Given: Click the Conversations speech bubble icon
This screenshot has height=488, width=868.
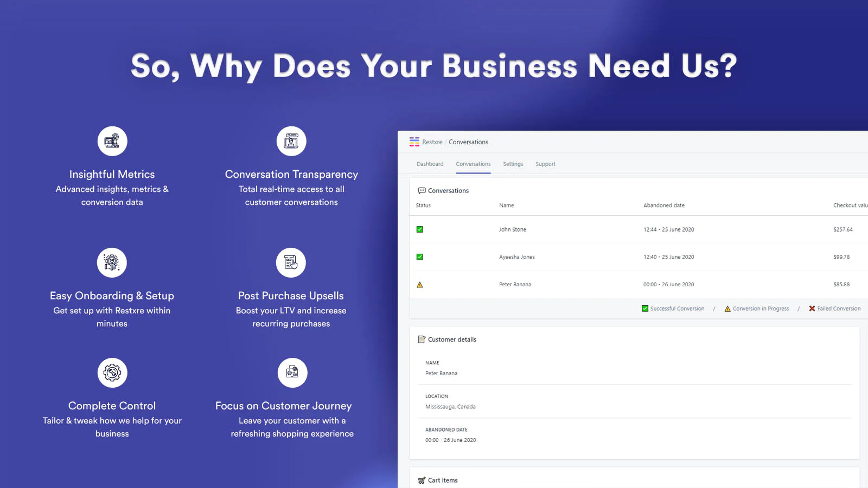Looking at the screenshot, I should (422, 190).
